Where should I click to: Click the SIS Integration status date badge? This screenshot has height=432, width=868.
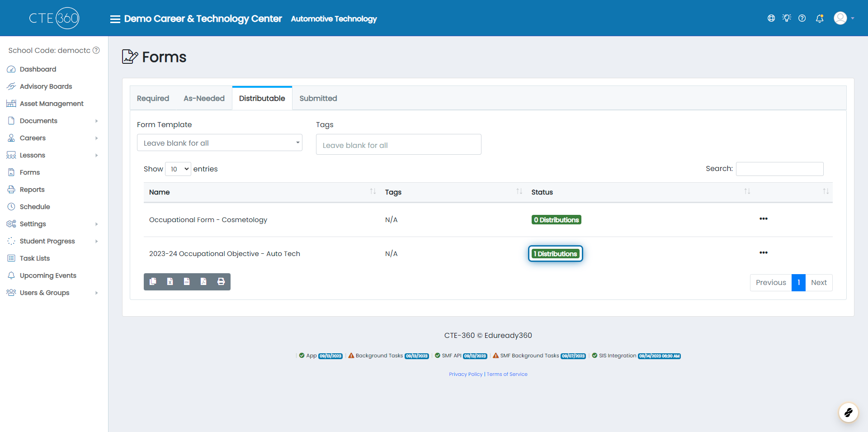(x=659, y=356)
